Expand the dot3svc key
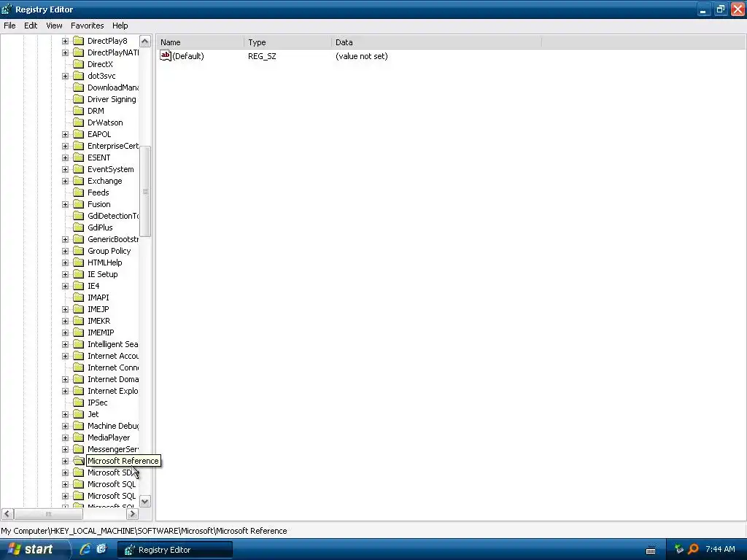The image size is (747, 560). (x=65, y=76)
